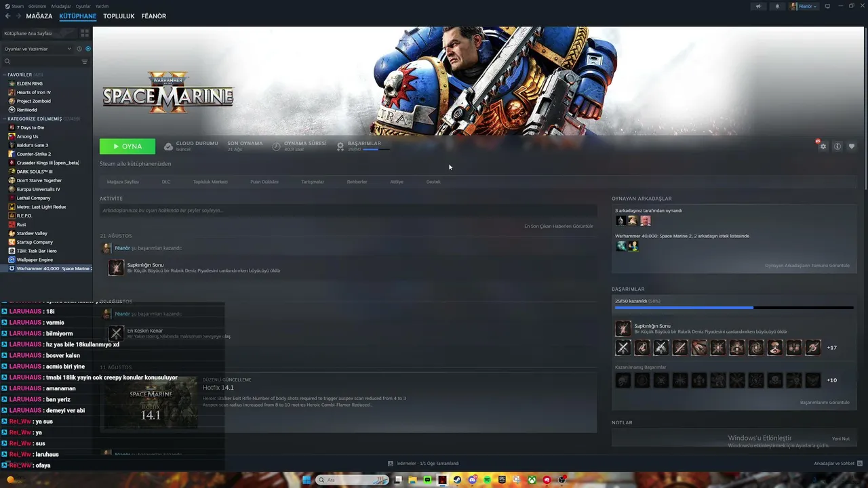
Task: Open Kütüphane Ana Sayfası button
Action: click(39, 33)
